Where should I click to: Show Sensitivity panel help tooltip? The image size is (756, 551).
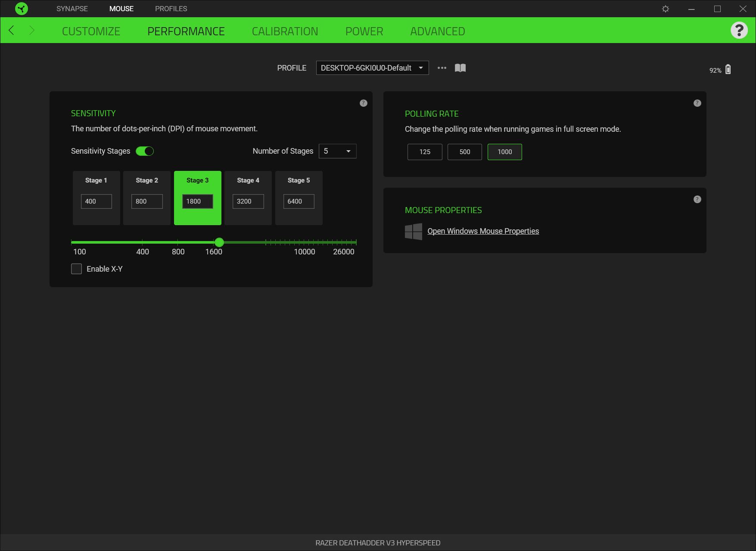364,103
